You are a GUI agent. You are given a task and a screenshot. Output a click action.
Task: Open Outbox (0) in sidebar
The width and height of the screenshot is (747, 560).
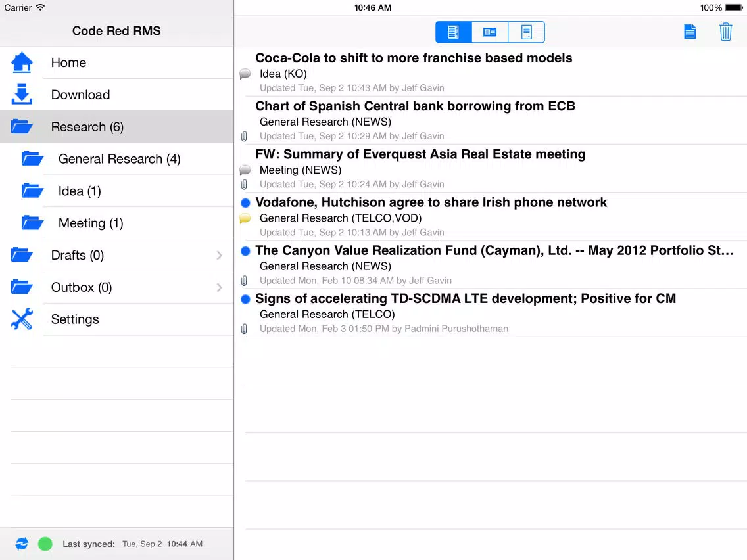pyautogui.click(x=117, y=287)
